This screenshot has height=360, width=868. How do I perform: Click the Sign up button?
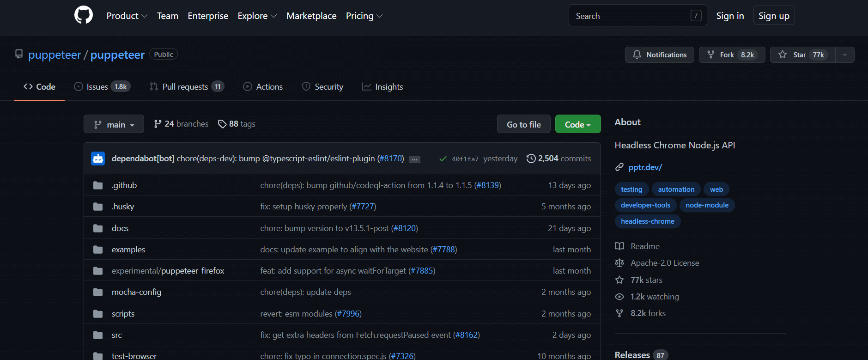pos(774,16)
